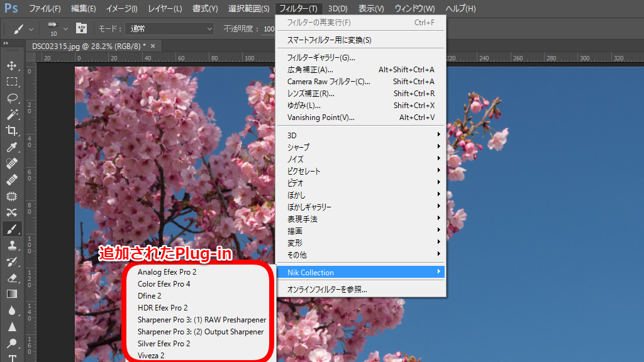Select the History Brush tool
This screenshot has height=362, width=644.
[12, 262]
